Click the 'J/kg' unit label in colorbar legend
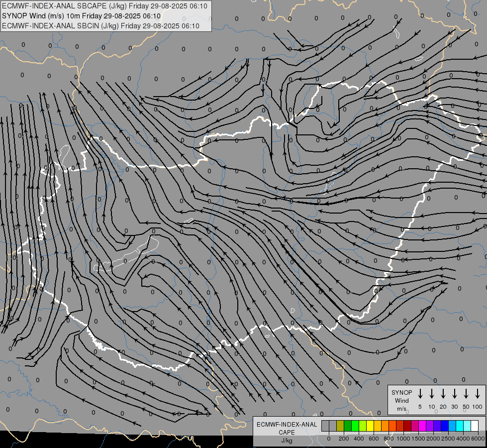The height and width of the screenshot is (448, 487). click(x=287, y=441)
